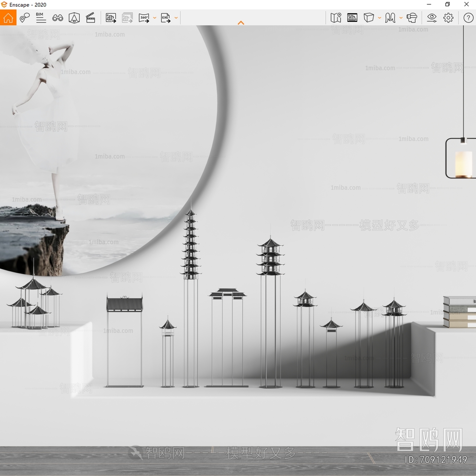Expand the 360° panorama dropdown arrow
Viewport: 476px width, 476px height.
click(x=155, y=18)
